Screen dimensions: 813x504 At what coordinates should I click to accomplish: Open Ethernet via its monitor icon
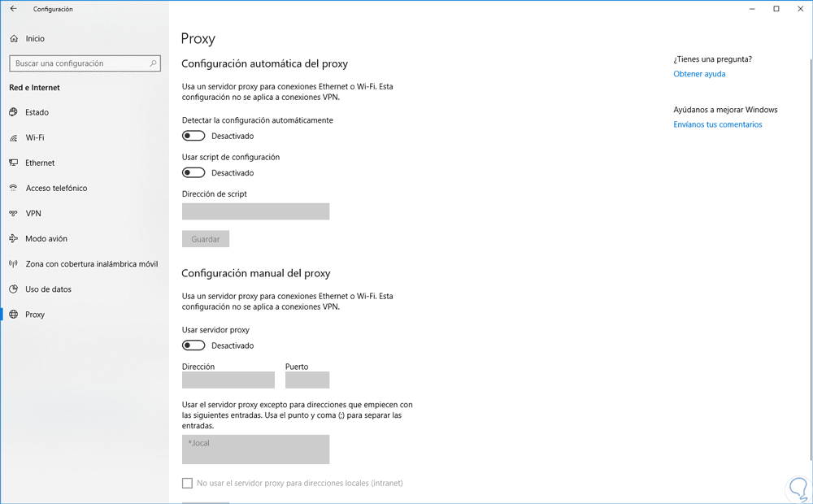point(14,163)
